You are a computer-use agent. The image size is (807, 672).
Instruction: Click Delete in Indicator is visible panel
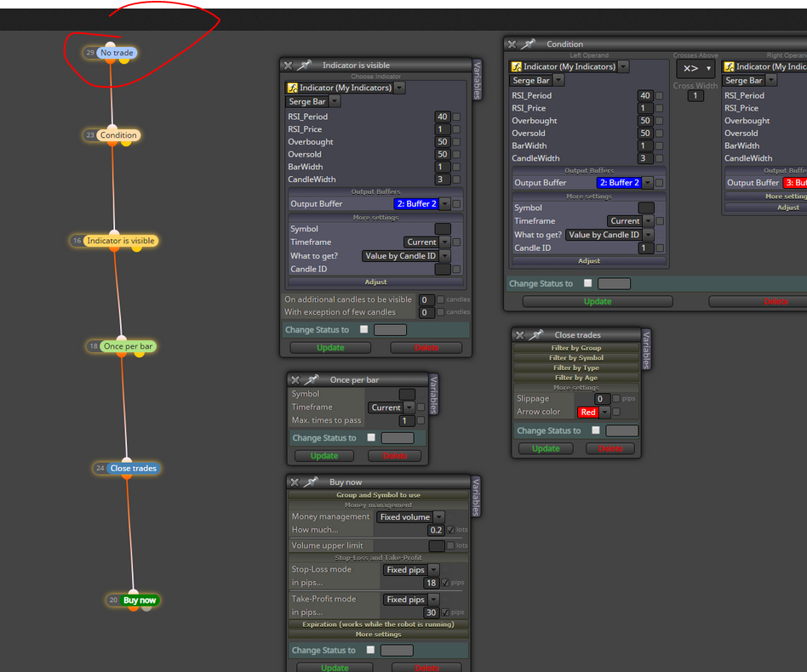(x=426, y=348)
